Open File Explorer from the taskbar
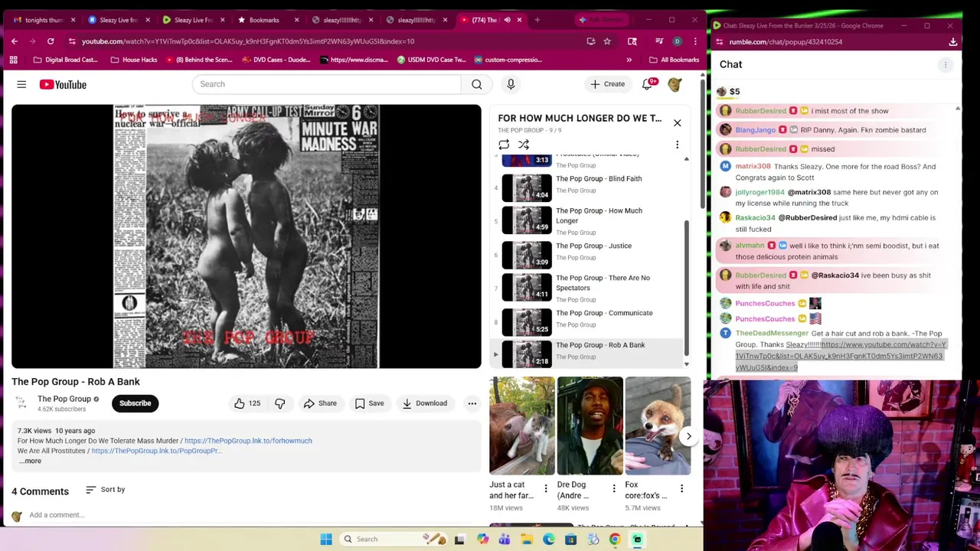Image resolution: width=980 pixels, height=551 pixels. [x=527, y=540]
